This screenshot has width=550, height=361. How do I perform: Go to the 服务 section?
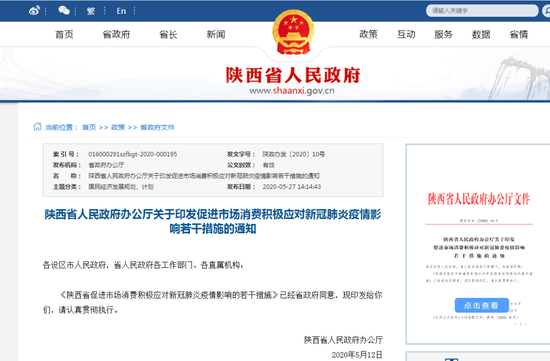tap(443, 34)
